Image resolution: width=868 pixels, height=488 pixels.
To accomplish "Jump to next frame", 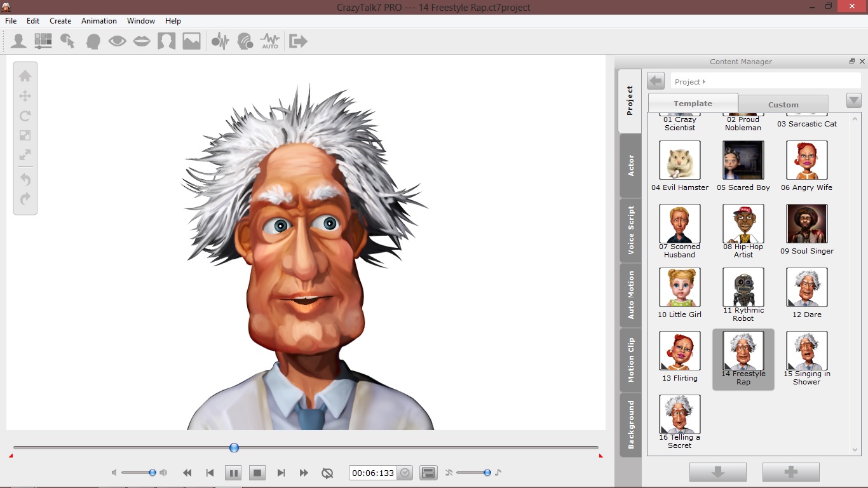I will [281, 473].
